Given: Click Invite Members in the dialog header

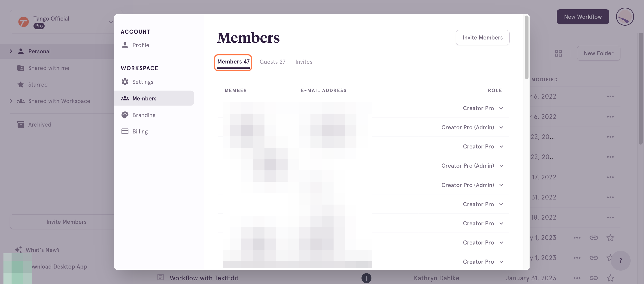Looking at the screenshot, I should click(482, 37).
